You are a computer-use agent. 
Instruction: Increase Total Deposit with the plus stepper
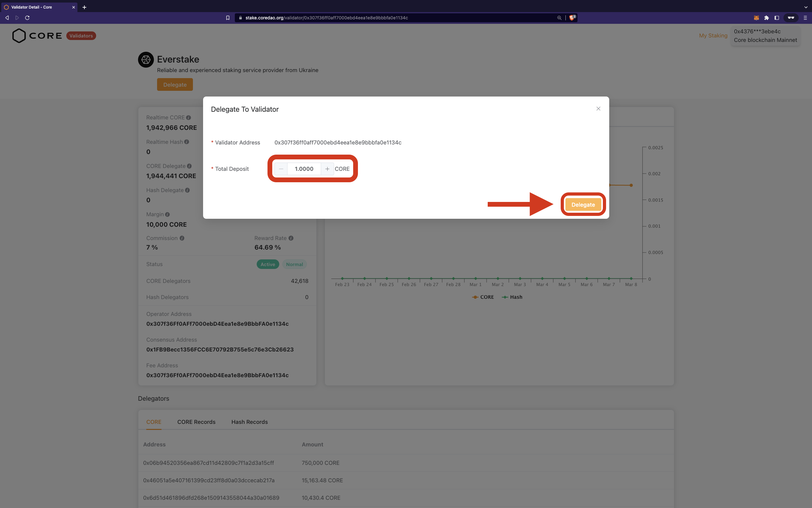pos(327,169)
